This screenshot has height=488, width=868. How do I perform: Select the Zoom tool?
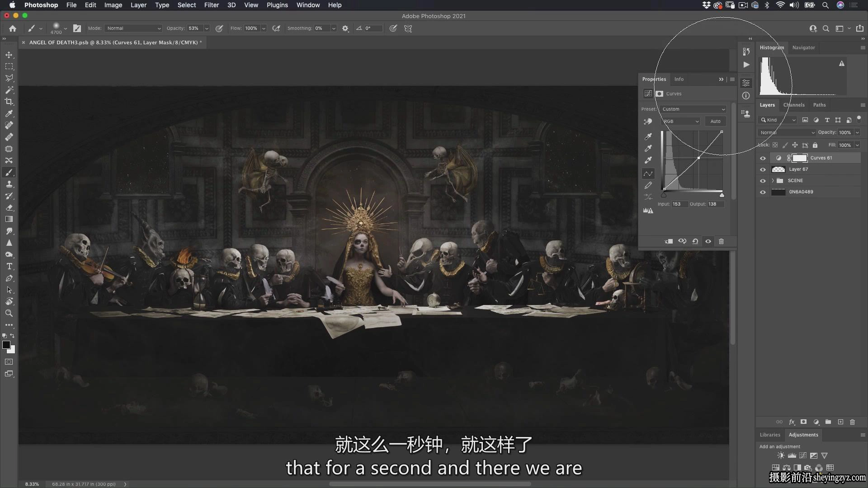click(9, 313)
